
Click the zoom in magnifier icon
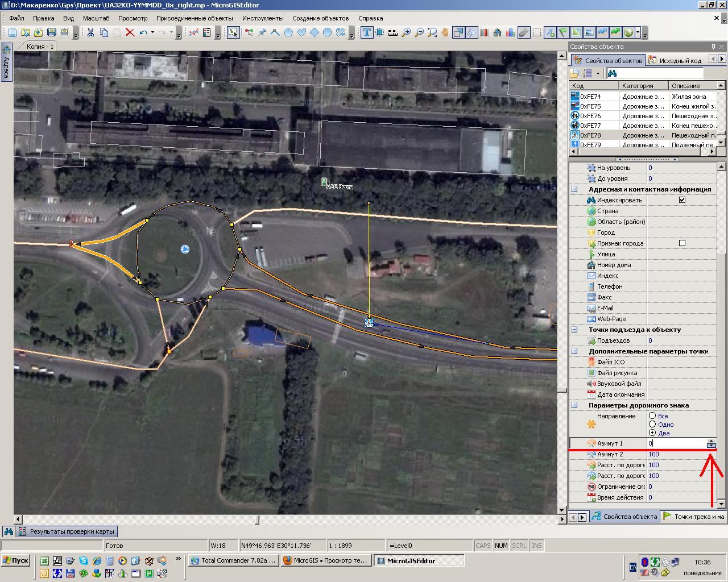(406, 32)
